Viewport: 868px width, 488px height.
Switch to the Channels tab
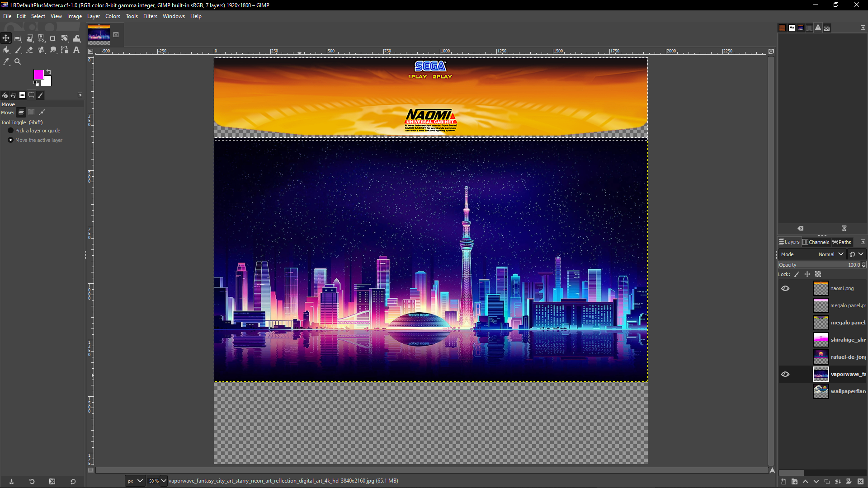pyautogui.click(x=816, y=242)
